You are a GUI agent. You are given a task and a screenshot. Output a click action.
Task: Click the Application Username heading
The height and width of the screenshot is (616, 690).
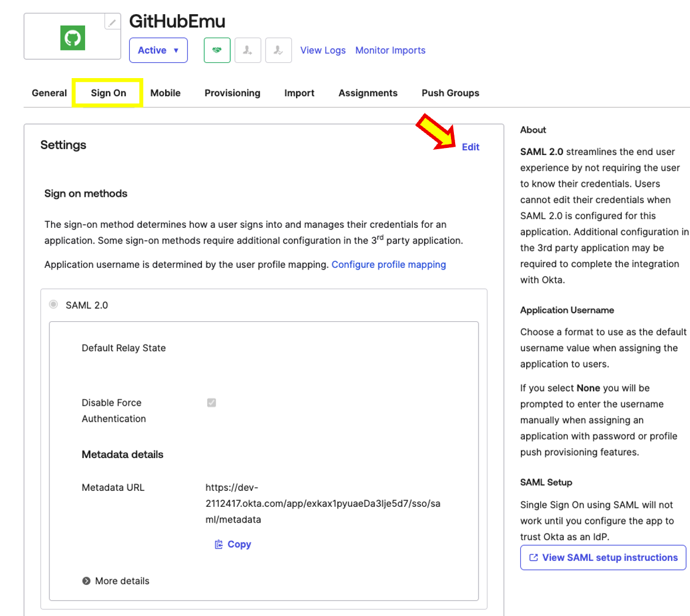click(x=567, y=310)
